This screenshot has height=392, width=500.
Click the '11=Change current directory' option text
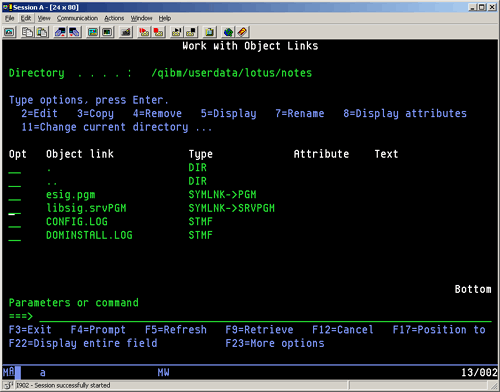coord(105,127)
